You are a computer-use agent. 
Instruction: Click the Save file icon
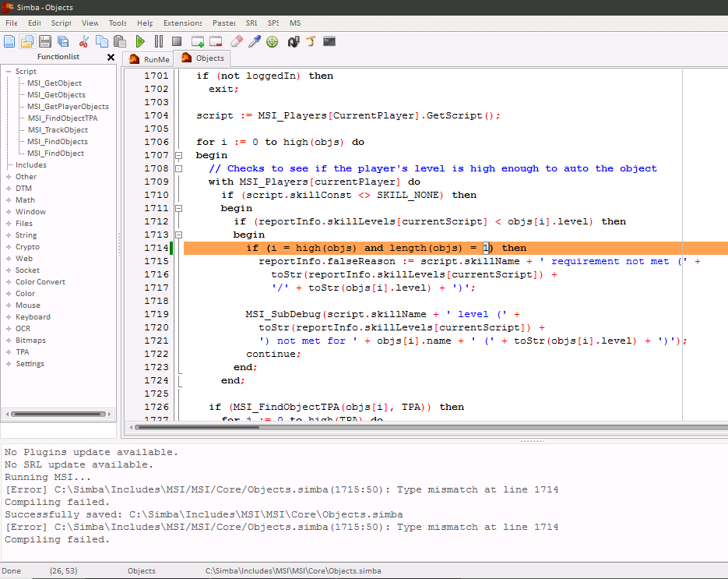coord(45,41)
